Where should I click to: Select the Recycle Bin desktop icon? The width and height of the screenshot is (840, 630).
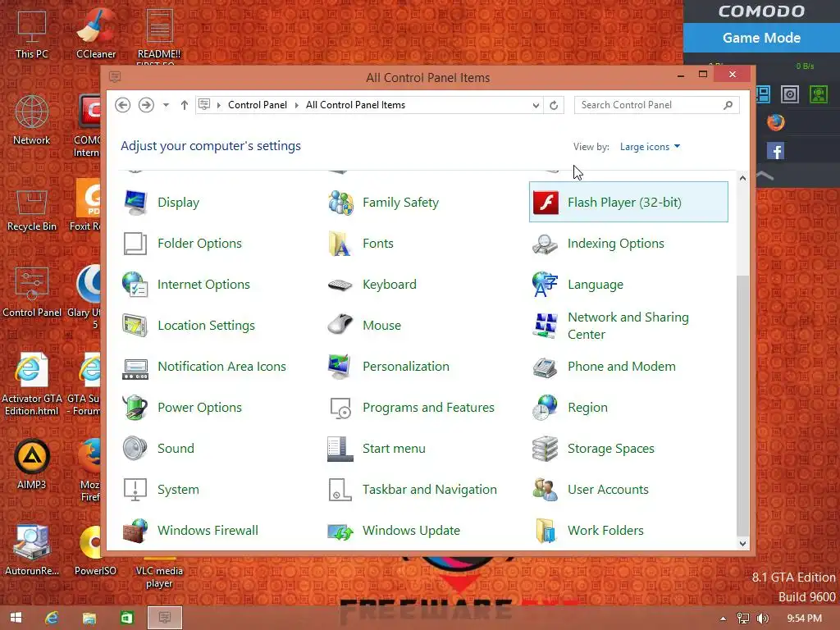32,210
